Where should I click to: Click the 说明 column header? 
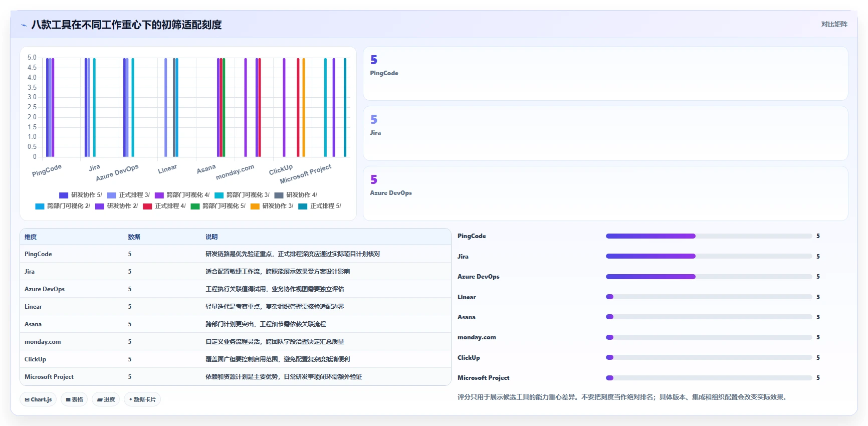coord(211,237)
